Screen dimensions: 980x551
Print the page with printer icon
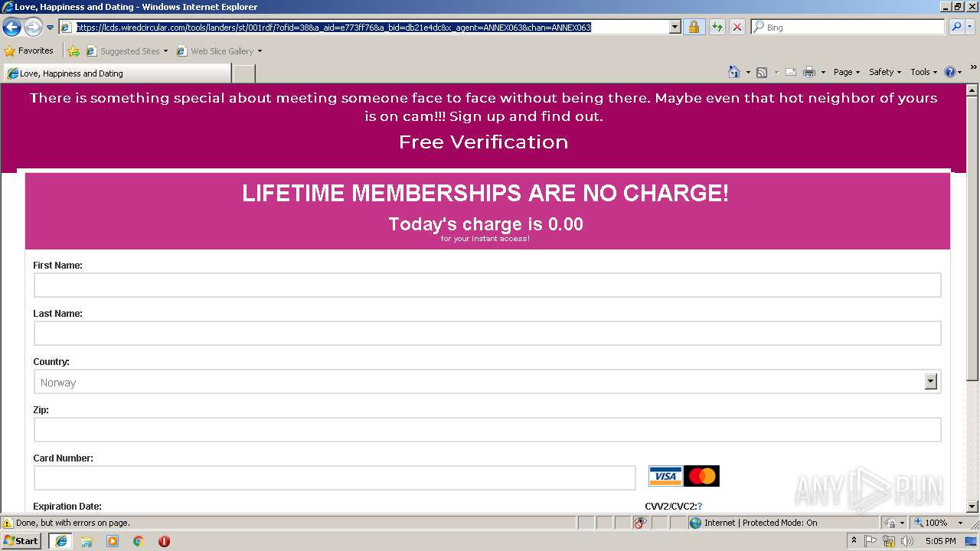pyautogui.click(x=809, y=72)
